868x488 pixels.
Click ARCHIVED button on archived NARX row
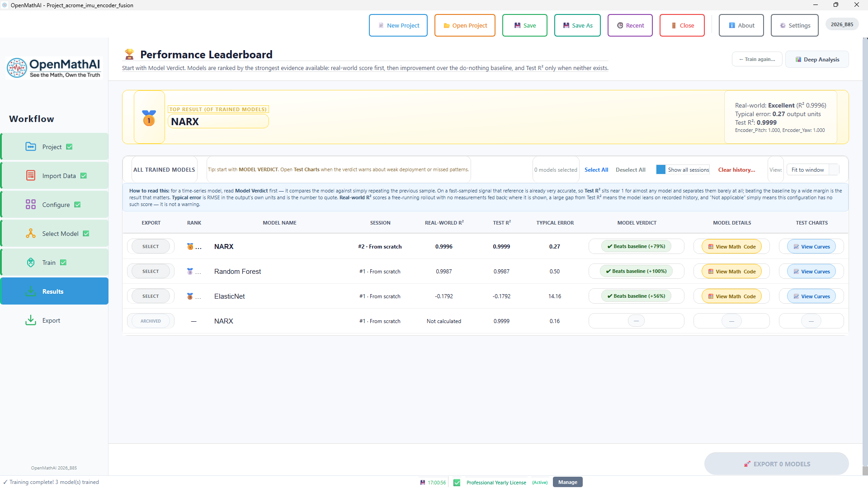151,321
